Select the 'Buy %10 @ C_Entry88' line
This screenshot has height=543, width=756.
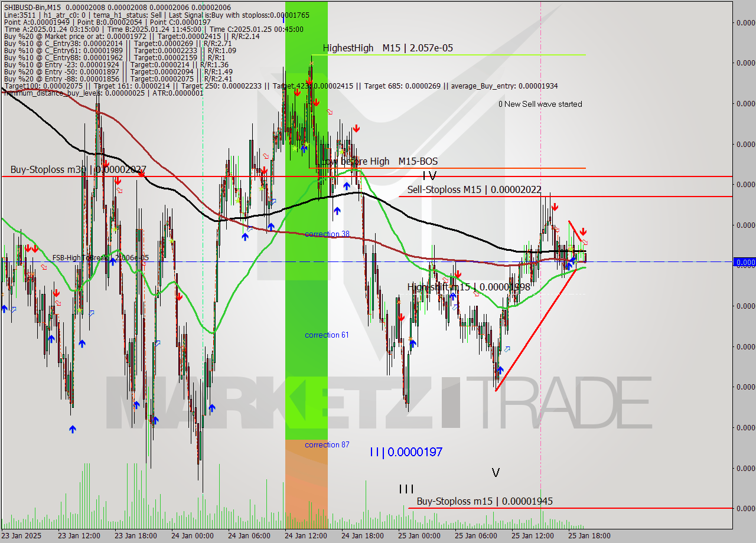[115, 57]
